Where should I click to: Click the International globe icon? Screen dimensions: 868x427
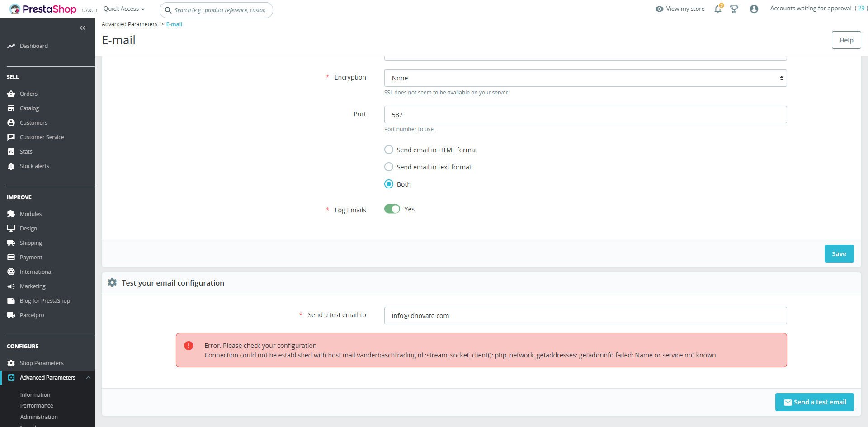coord(11,272)
